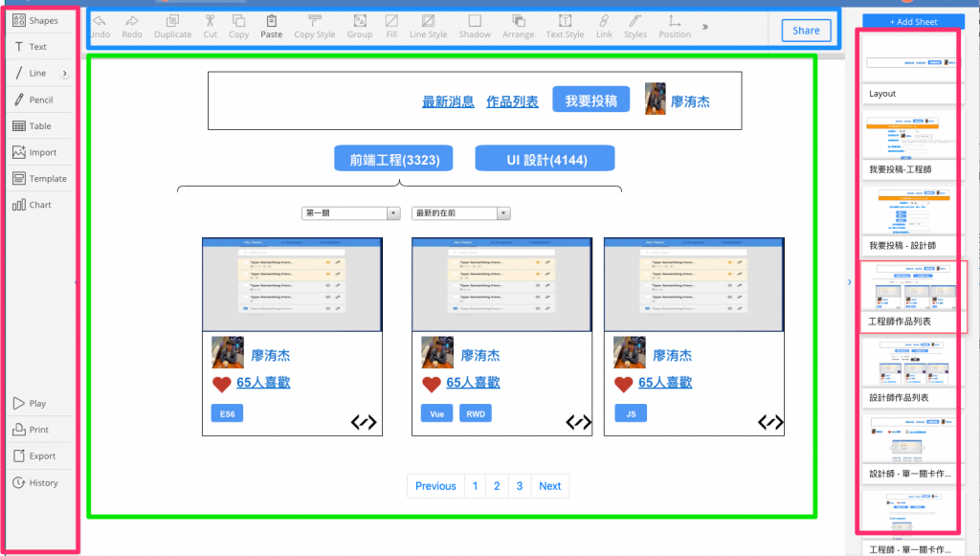Screen dimensions: 980x556
Task: Open the Template gallery
Action: tap(39, 178)
